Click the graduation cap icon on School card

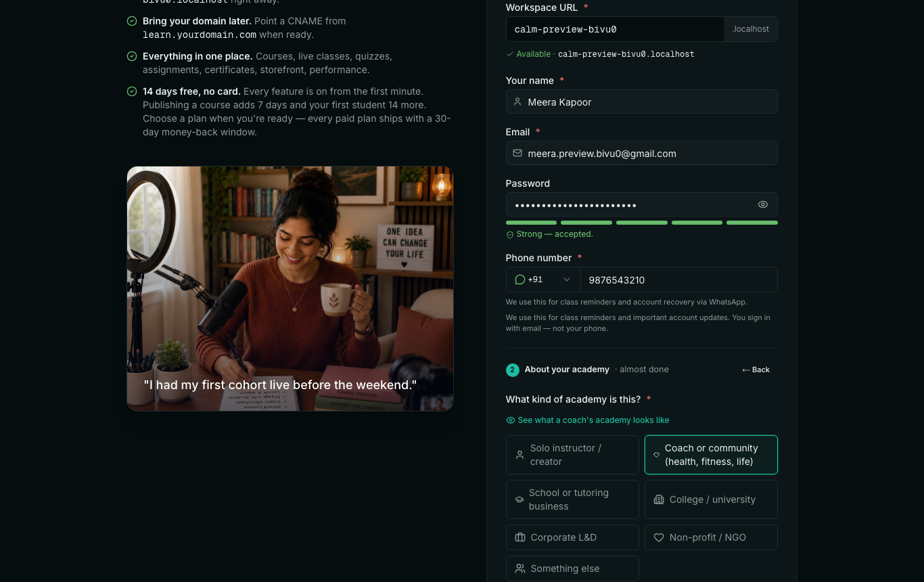coord(519,499)
